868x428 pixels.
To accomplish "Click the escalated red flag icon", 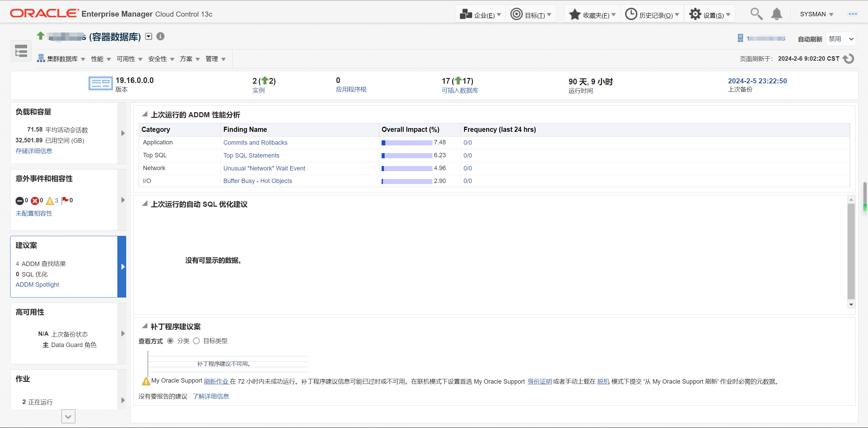I will pos(65,200).
